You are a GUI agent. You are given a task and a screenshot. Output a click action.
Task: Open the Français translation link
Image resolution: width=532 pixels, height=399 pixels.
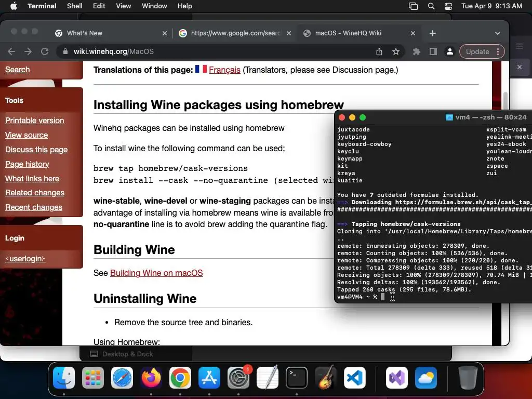tap(224, 70)
